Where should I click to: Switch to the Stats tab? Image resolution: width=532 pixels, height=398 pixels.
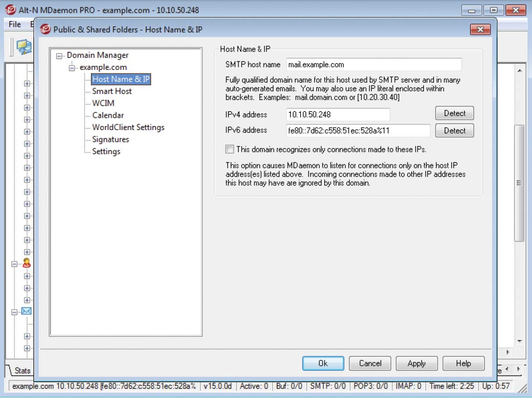[22, 370]
